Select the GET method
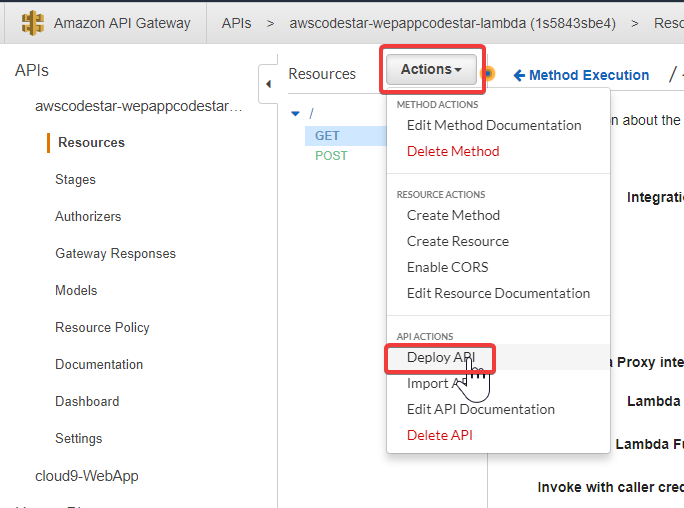The width and height of the screenshot is (684, 508). (327, 136)
